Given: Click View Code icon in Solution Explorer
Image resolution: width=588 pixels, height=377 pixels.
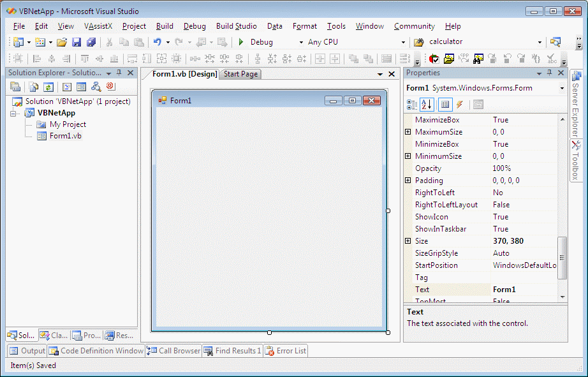Looking at the screenshot, I should [x=67, y=87].
